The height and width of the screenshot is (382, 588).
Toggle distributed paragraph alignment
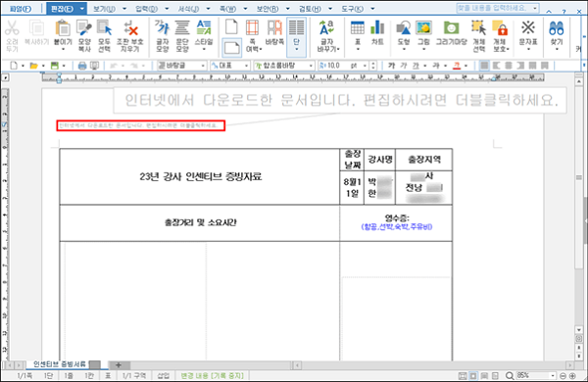[532, 66]
